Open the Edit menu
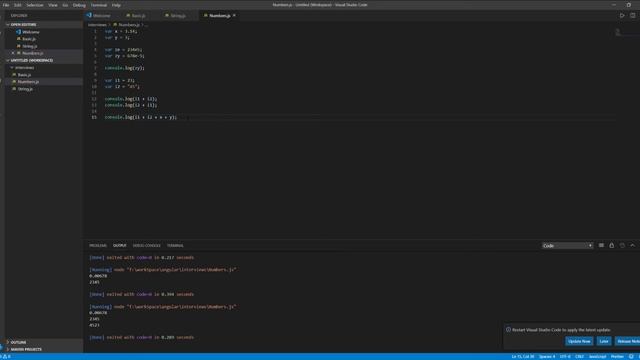The image size is (640, 360). (x=18, y=5)
